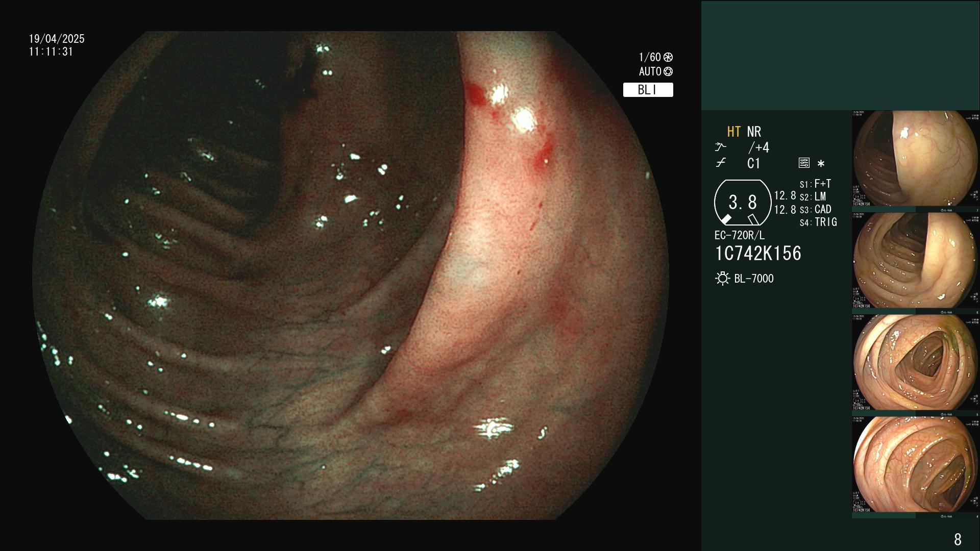The width and height of the screenshot is (980, 551).
Task: Click the image counter number 8
Action: 958,539
